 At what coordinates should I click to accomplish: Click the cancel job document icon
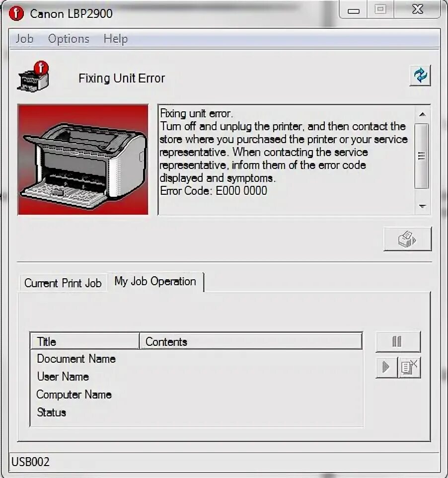click(409, 367)
